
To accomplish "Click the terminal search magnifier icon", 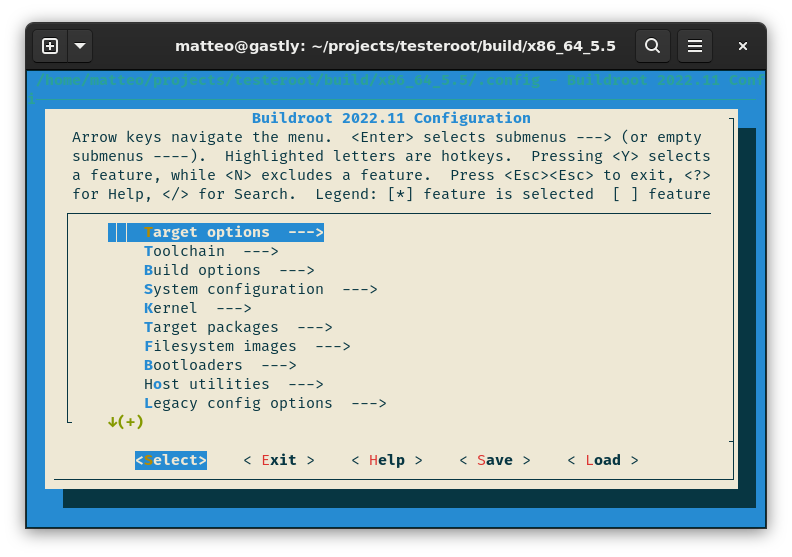I will click(x=653, y=46).
